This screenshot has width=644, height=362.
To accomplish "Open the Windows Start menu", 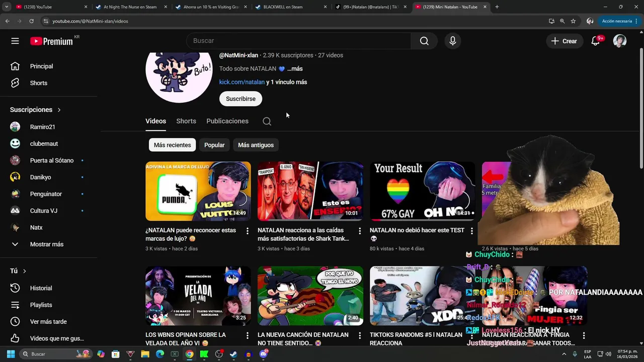I will pos(11,354).
